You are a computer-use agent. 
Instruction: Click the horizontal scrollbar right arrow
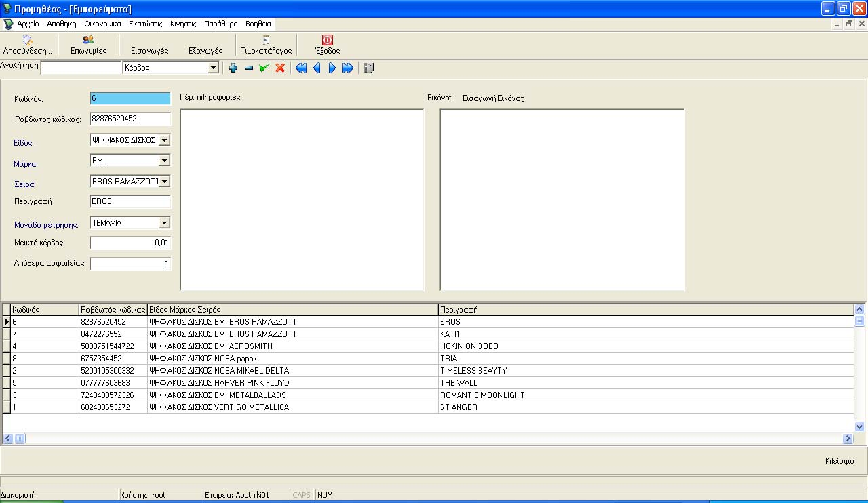click(x=848, y=439)
